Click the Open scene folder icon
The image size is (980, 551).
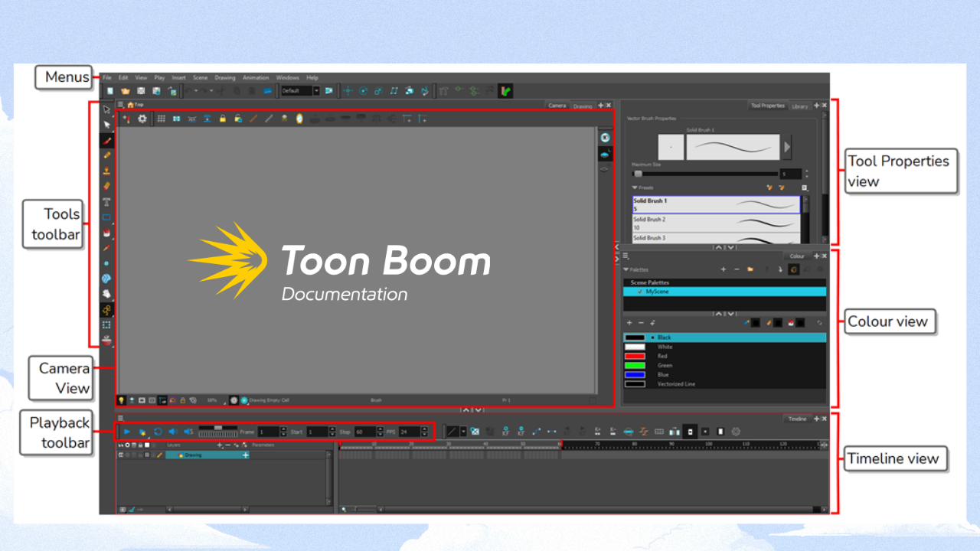point(126,91)
